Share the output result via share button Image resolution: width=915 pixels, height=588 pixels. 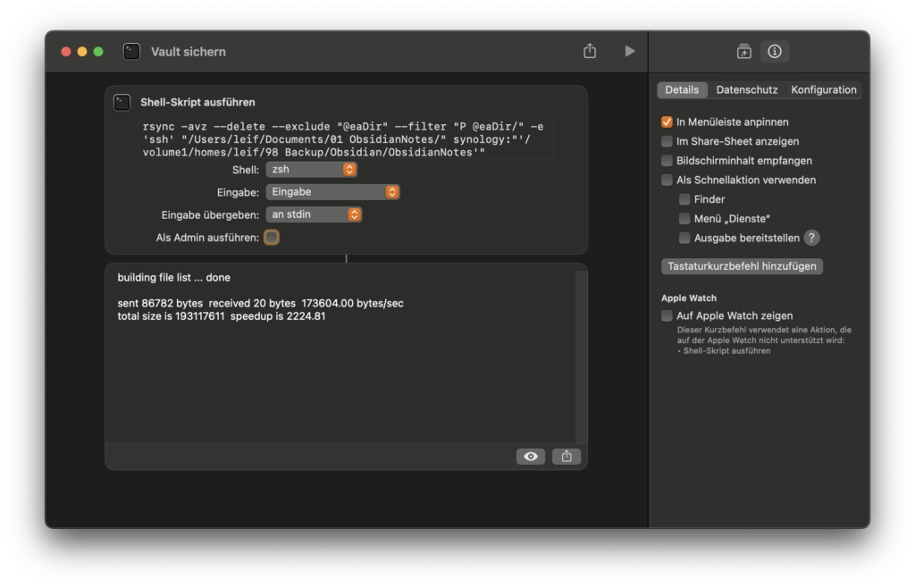[566, 456]
